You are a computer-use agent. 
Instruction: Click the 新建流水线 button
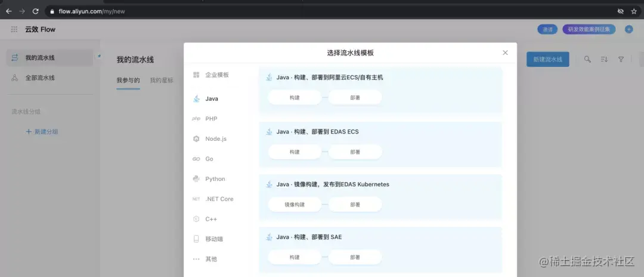click(548, 60)
